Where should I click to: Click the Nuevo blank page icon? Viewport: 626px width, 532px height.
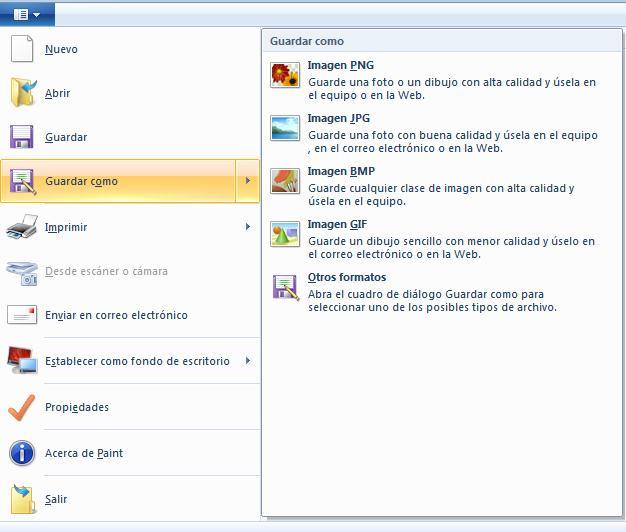click(22, 49)
